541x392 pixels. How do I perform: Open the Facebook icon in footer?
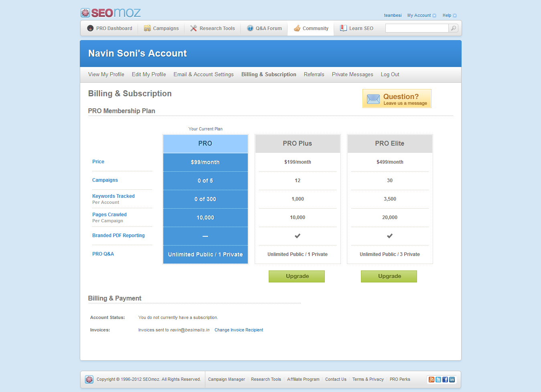(445, 380)
